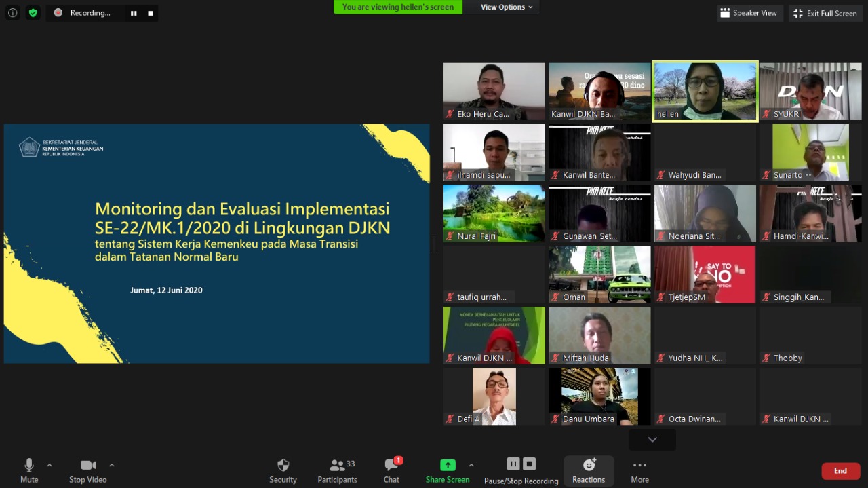Open the Participants panel
The width and height of the screenshot is (868, 488).
(x=337, y=466)
